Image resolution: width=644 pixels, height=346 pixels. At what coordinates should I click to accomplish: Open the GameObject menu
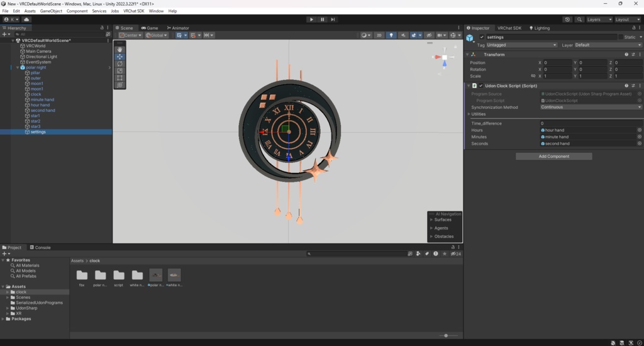pyautogui.click(x=51, y=11)
